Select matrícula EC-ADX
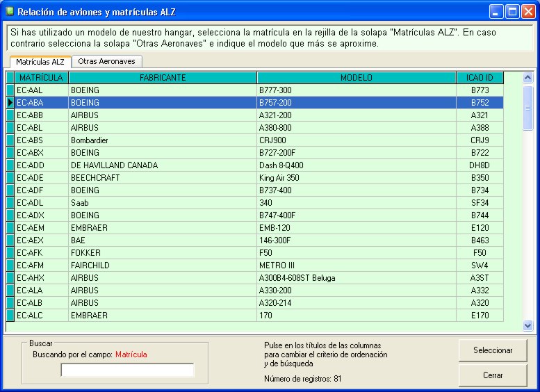The image size is (540, 392). (41, 215)
